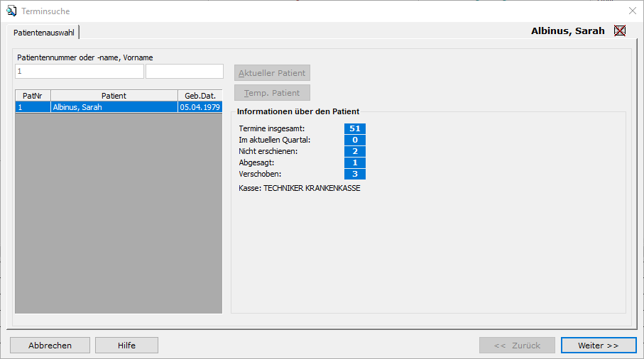Select patient row Albinus, Sarah
The width and height of the screenshot is (644, 359).
[x=119, y=107]
